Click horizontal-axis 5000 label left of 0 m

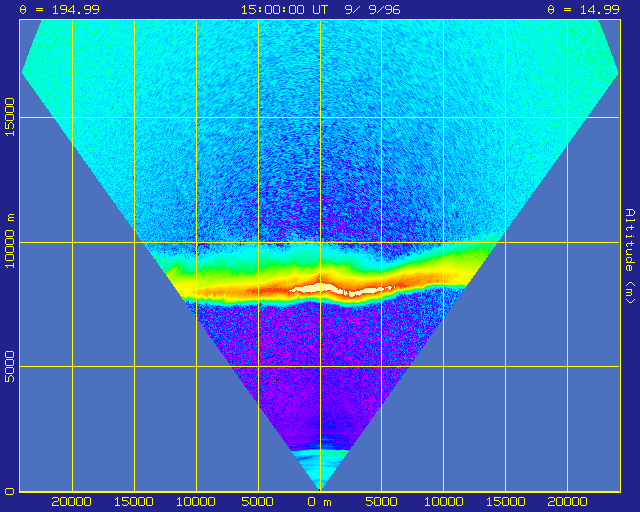click(x=258, y=502)
